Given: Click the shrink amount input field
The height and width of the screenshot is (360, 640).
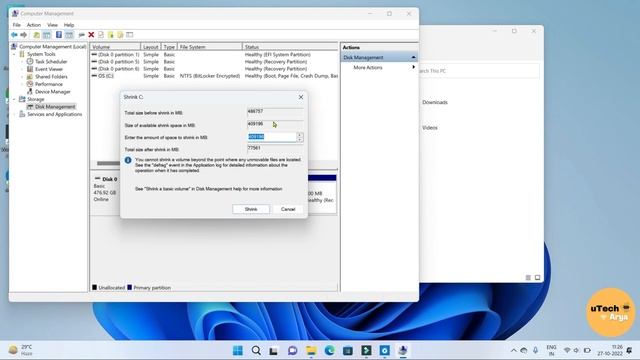Looking at the screenshot, I should pos(271,137).
